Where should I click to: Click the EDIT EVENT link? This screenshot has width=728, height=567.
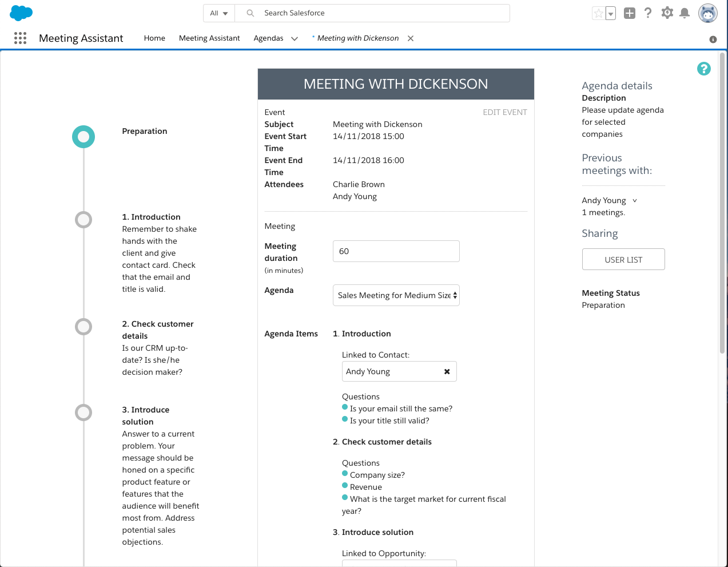coord(505,112)
